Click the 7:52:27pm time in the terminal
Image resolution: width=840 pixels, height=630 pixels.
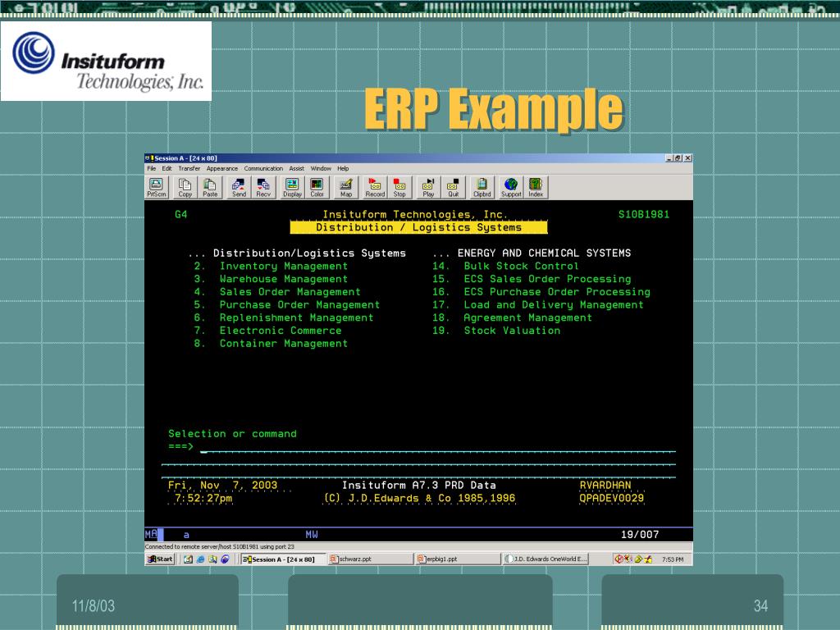[x=203, y=498]
